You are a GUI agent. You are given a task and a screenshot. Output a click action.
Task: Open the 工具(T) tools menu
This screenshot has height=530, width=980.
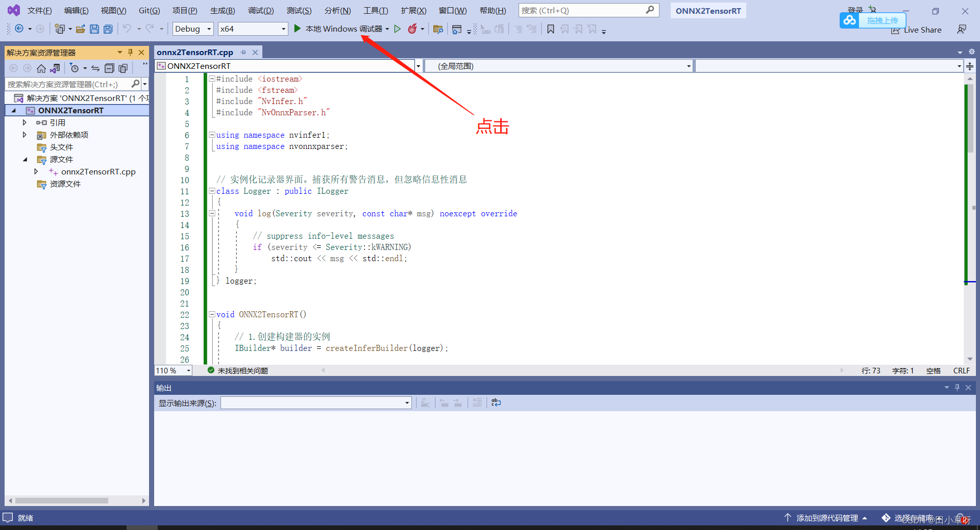[376, 11]
